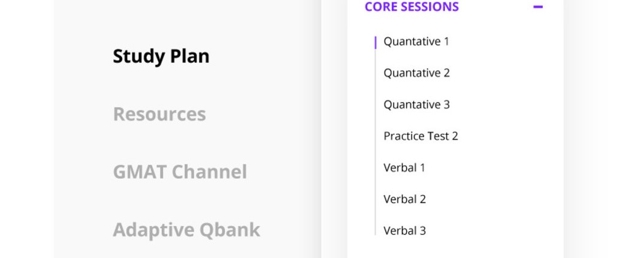This screenshot has height=258, width=644.
Task: Open Practice Test 2
Action: pyautogui.click(x=421, y=136)
